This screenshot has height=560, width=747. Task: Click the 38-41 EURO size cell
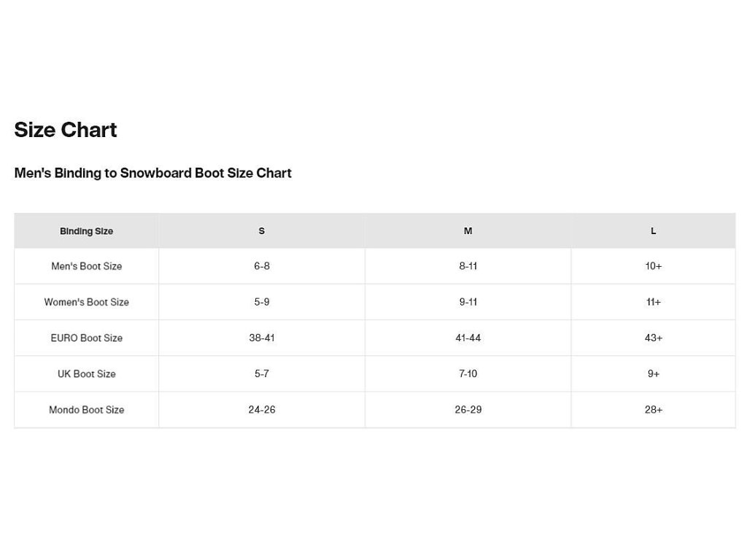(262, 338)
